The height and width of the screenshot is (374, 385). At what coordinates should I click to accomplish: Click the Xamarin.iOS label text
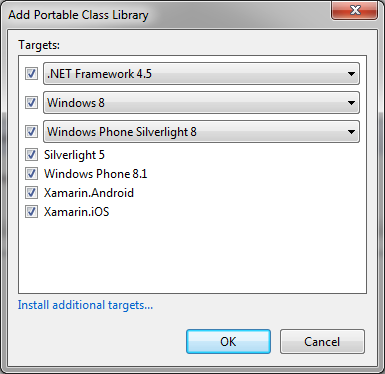pyautogui.click(x=77, y=212)
